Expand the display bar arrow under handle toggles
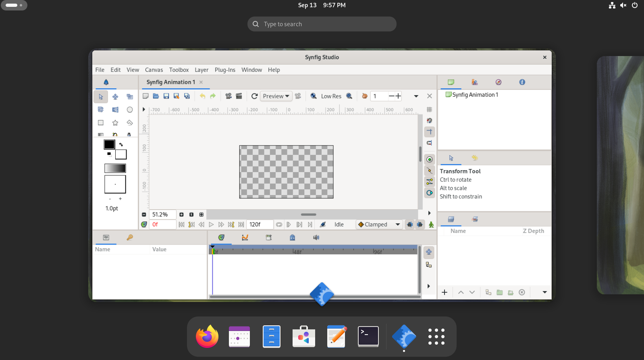644x360 pixels. point(429,213)
